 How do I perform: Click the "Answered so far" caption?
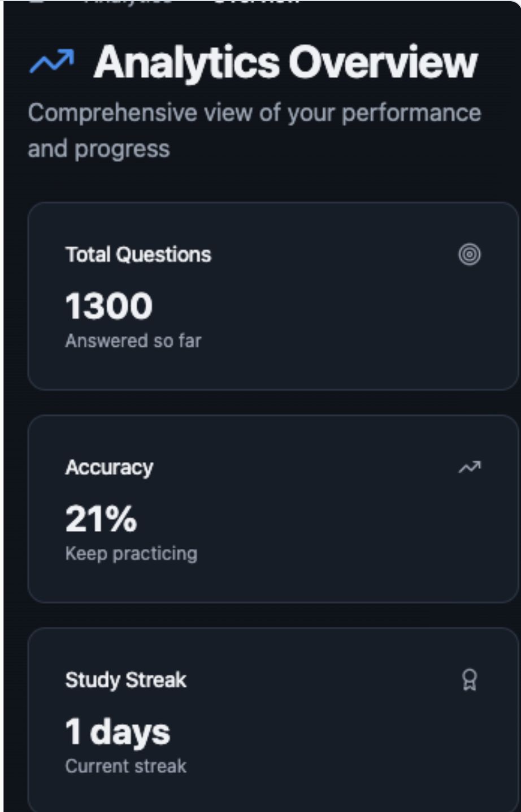pos(133,340)
